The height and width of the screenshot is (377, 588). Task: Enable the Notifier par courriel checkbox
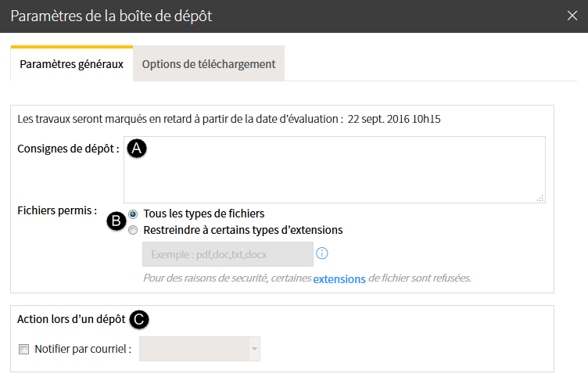coord(23,350)
